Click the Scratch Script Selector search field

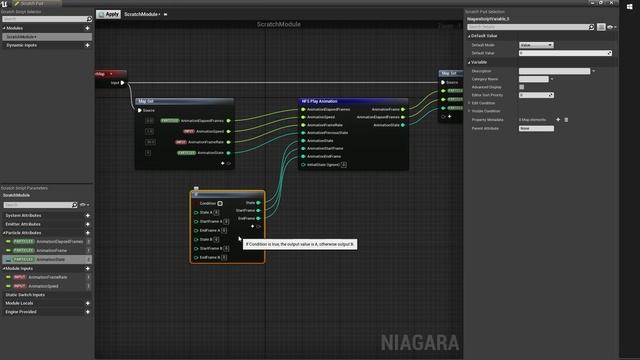tap(44, 19)
